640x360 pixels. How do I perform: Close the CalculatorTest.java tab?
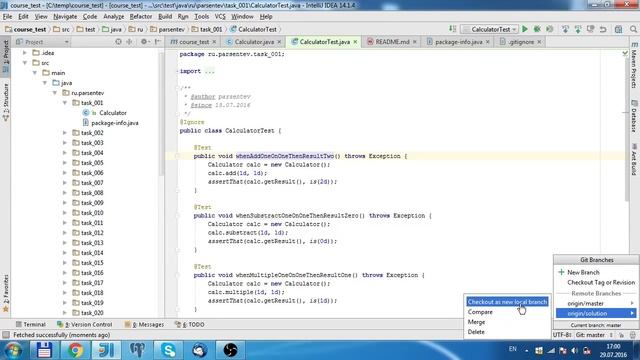pyautogui.click(x=355, y=42)
